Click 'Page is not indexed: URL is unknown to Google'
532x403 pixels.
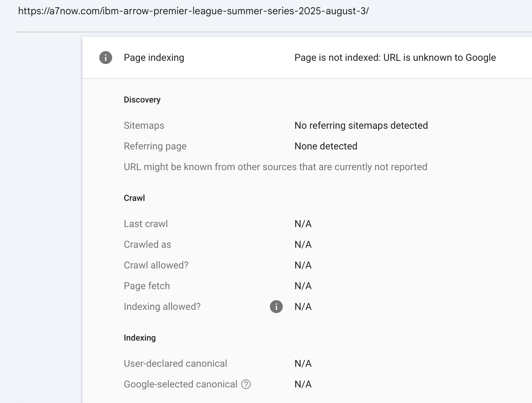coord(395,58)
